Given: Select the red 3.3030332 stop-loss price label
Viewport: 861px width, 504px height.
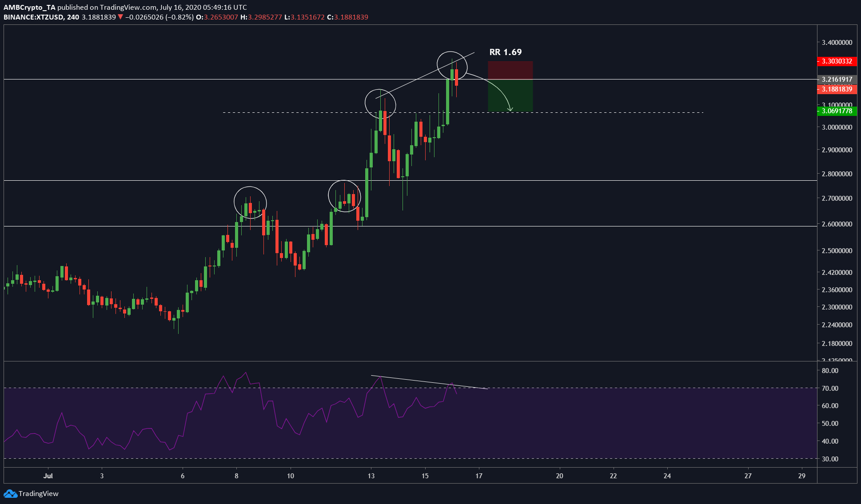Looking at the screenshot, I should coord(837,61).
